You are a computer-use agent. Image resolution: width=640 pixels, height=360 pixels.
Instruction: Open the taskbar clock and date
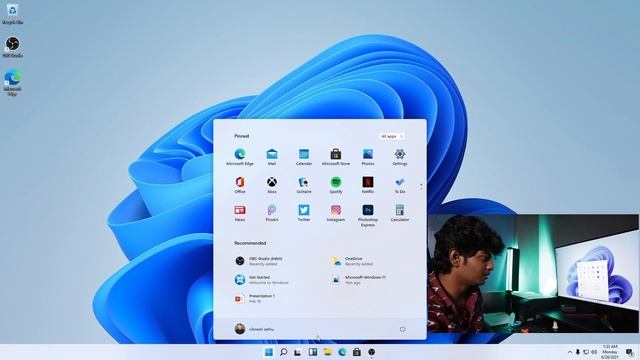click(610, 352)
